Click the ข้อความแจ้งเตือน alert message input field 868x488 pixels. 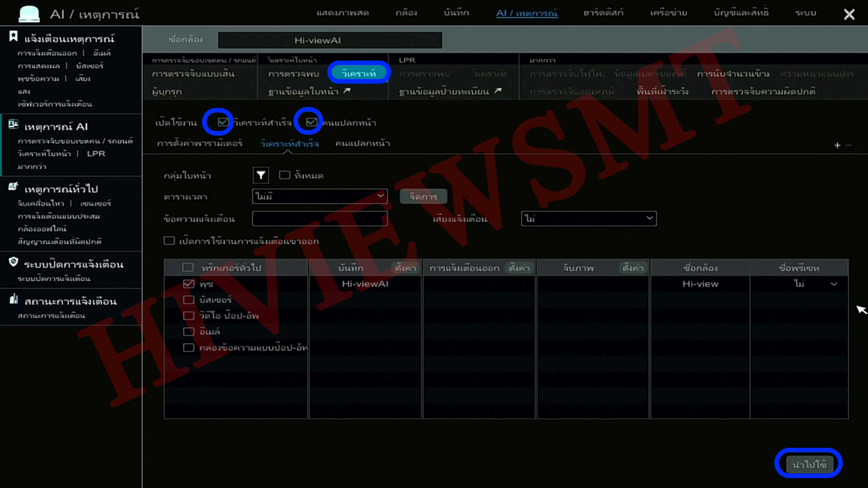point(320,219)
